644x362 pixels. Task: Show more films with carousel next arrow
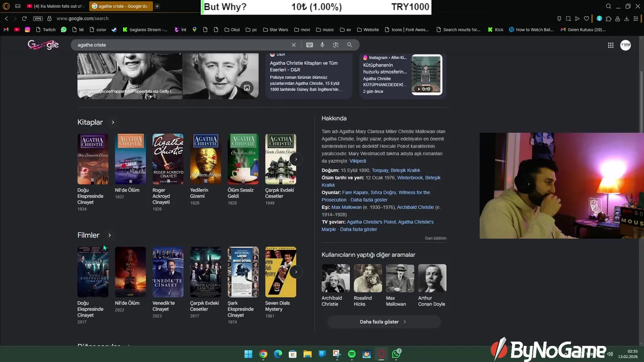pos(296,272)
